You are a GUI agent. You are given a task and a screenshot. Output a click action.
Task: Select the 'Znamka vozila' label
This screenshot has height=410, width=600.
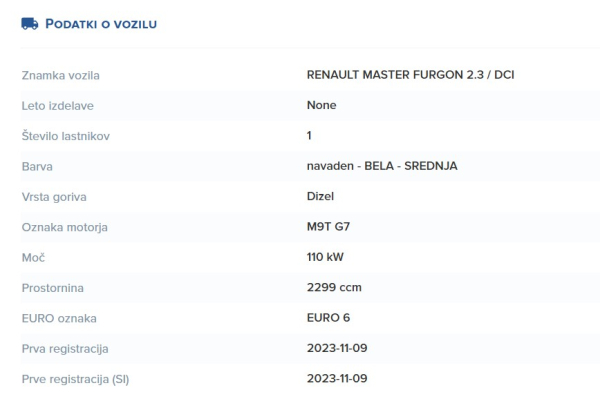click(x=60, y=75)
